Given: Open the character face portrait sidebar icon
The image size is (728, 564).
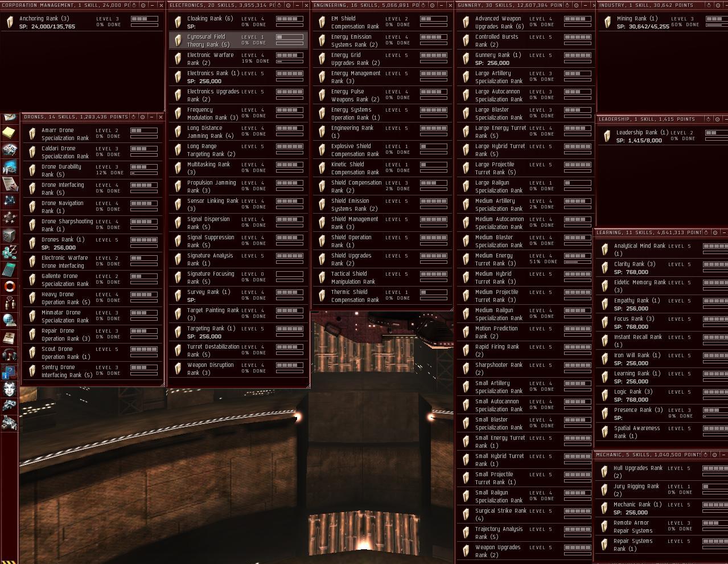Looking at the screenshot, I should (x=9, y=389).
